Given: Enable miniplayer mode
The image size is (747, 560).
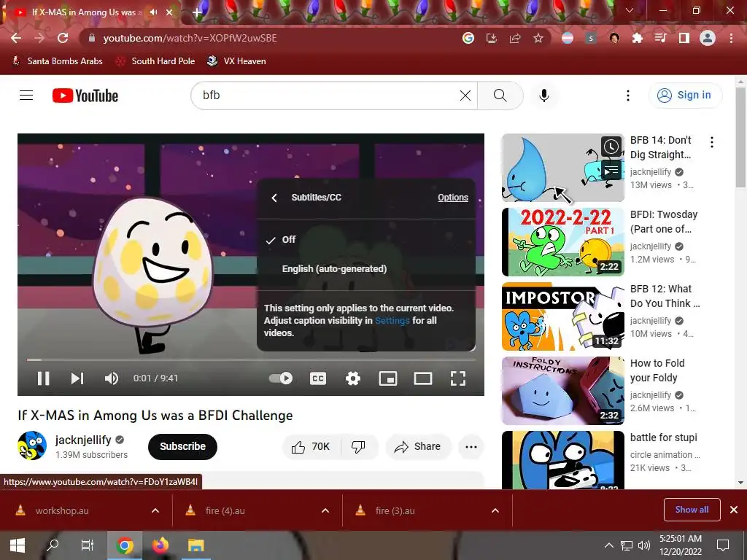Looking at the screenshot, I should [388, 378].
